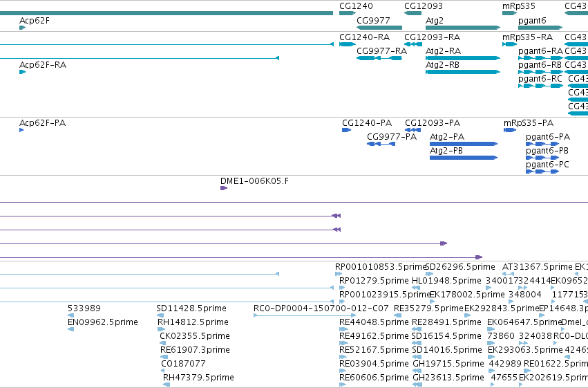Screen dimensions: 588x388
Task: Click the EK293063.5prime EST
Action: [x=491, y=358]
